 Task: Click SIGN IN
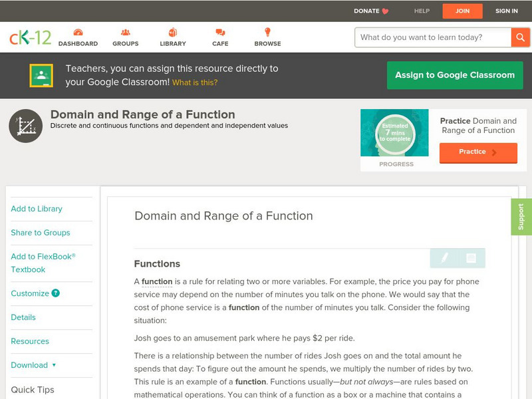[507, 11]
